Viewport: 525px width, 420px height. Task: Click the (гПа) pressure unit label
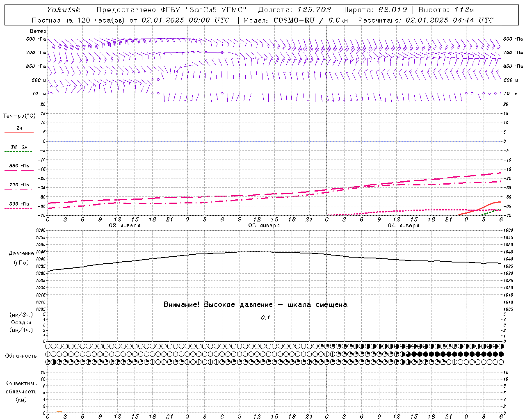click(x=21, y=262)
